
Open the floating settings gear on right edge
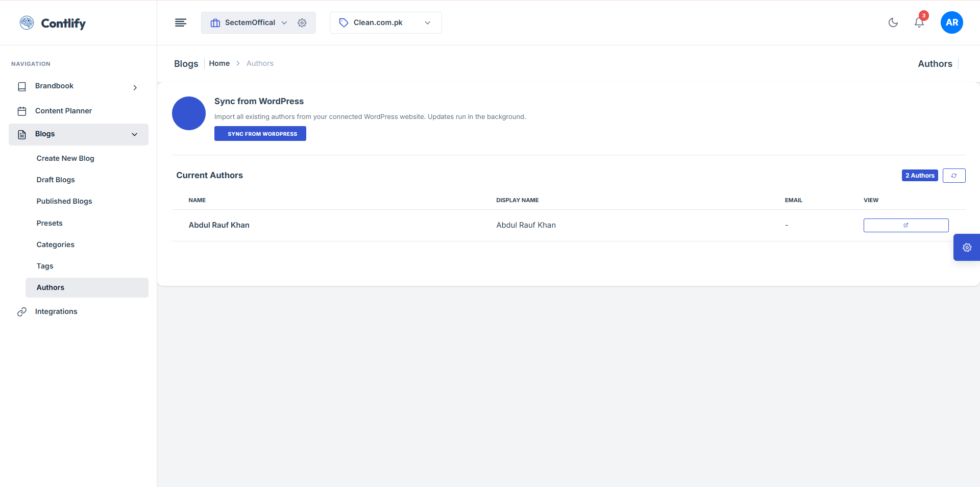pyautogui.click(x=967, y=248)
